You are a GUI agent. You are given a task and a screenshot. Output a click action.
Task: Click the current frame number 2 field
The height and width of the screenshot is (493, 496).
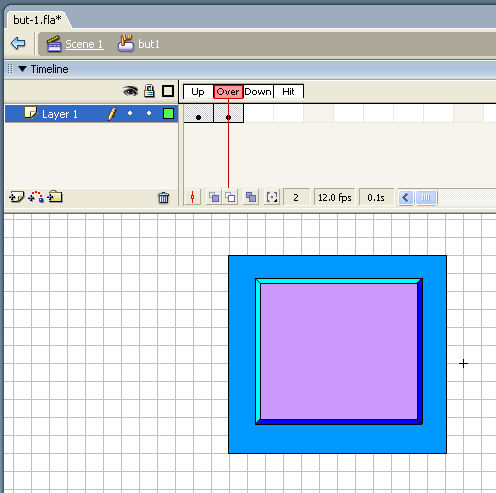point(296,197)
